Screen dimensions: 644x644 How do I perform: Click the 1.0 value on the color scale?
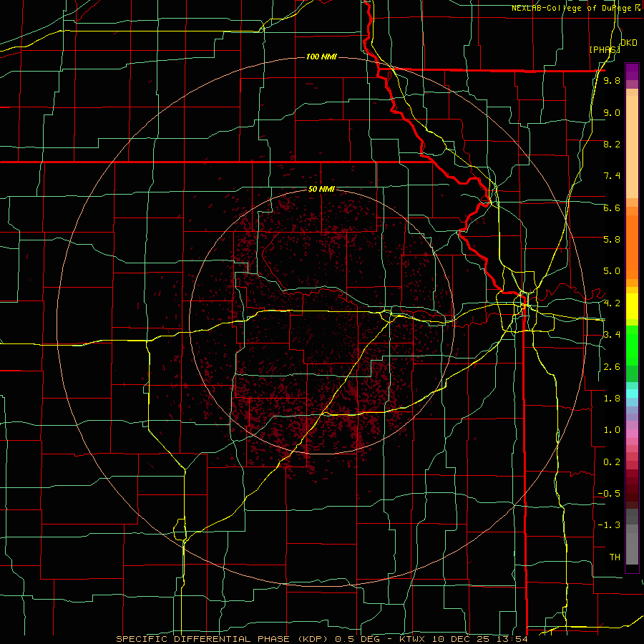612,430
